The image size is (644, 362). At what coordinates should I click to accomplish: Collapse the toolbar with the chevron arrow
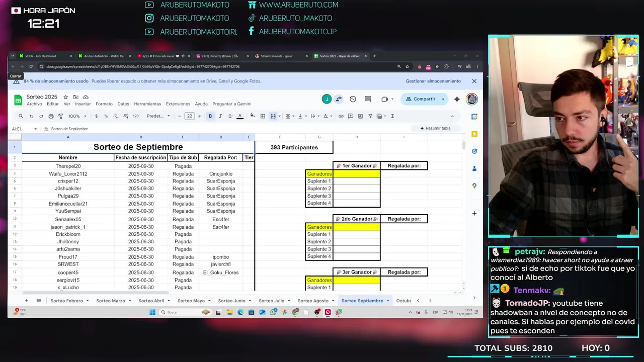click(452, 116)
